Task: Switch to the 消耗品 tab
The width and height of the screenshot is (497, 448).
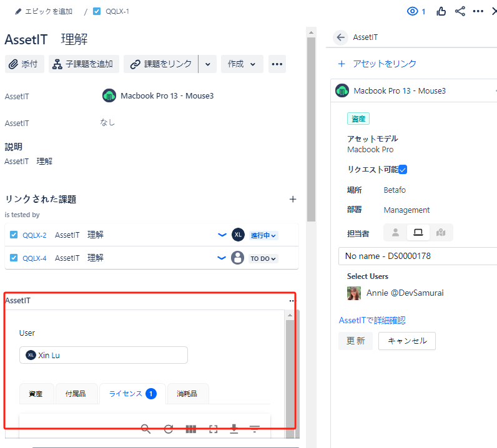Action: click(188, 394)
